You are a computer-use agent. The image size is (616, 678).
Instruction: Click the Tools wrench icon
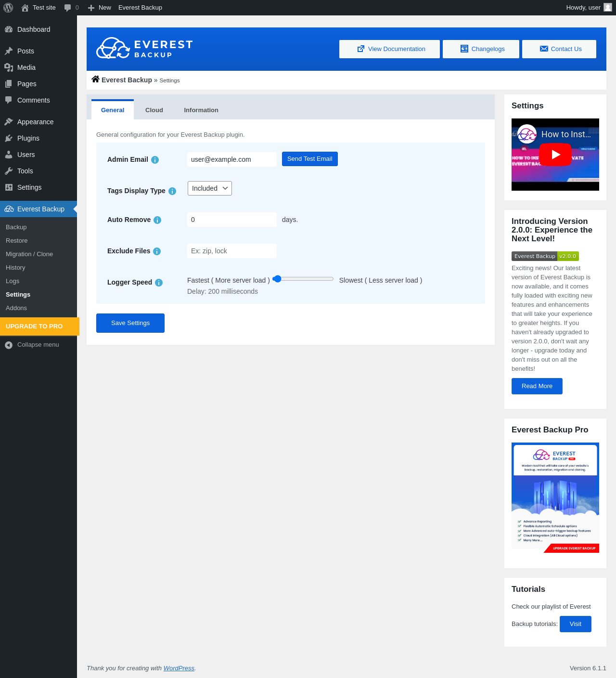click(x=9, y=171)
